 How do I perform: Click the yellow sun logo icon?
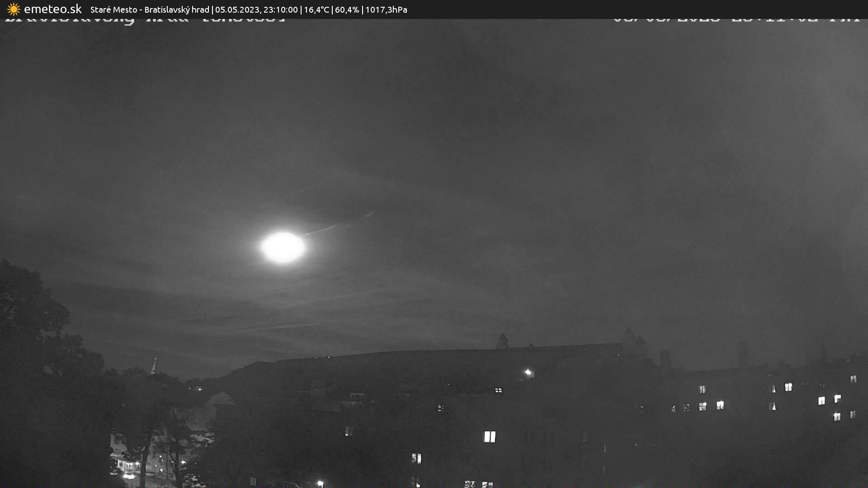pos(14,9)
